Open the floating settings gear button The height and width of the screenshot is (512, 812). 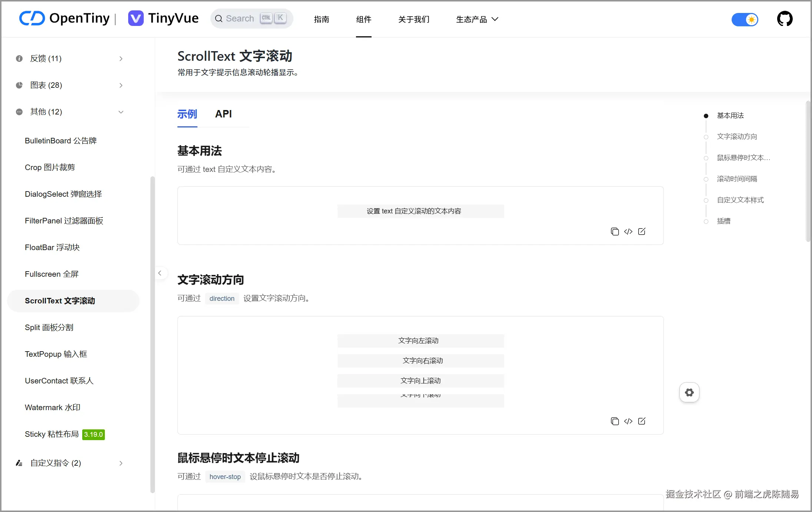(x=689, y=392)
